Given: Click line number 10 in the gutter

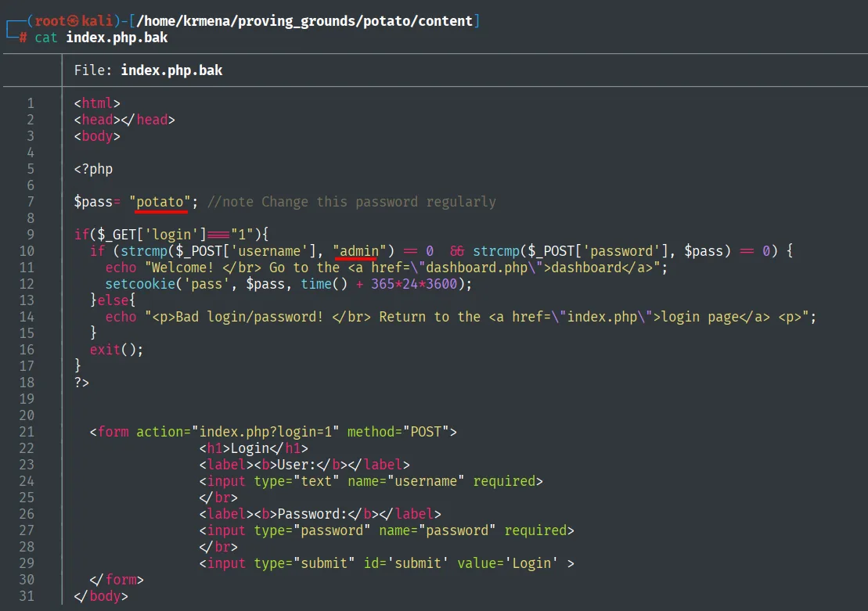Looking at the screenshot, I should (x=27, y=251).
